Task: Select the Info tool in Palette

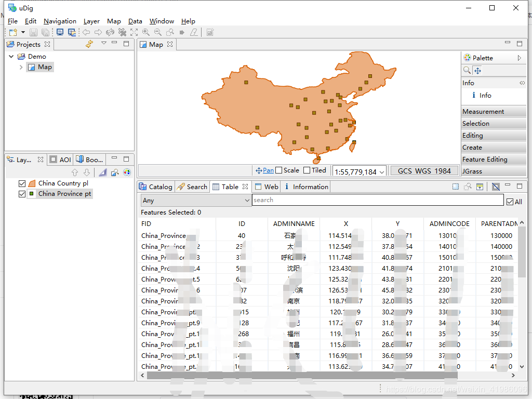Action: (482, 96)
